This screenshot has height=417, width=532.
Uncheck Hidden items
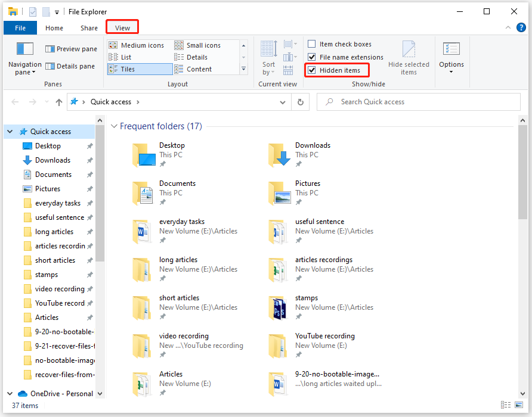tap(311, 70)
